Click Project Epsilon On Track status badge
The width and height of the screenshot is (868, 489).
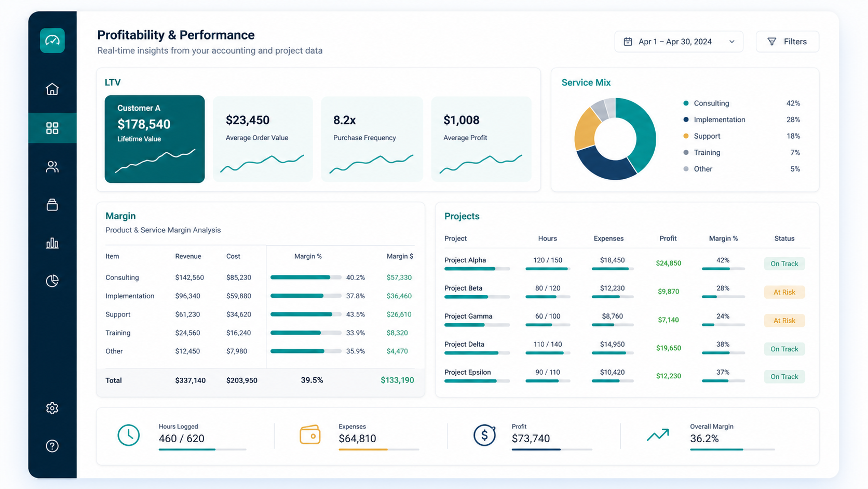click(784, 376)
